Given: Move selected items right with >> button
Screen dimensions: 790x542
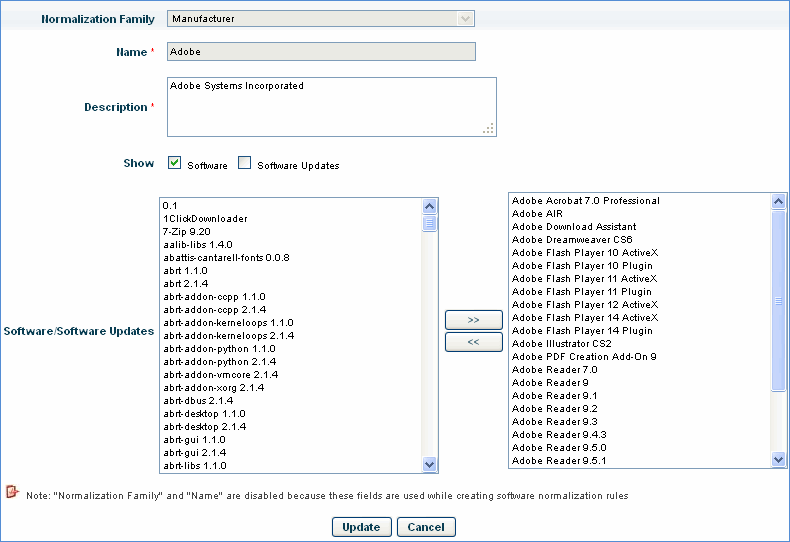Looking at the screenshot, I should pyautogui.click(x=474, y=320).
